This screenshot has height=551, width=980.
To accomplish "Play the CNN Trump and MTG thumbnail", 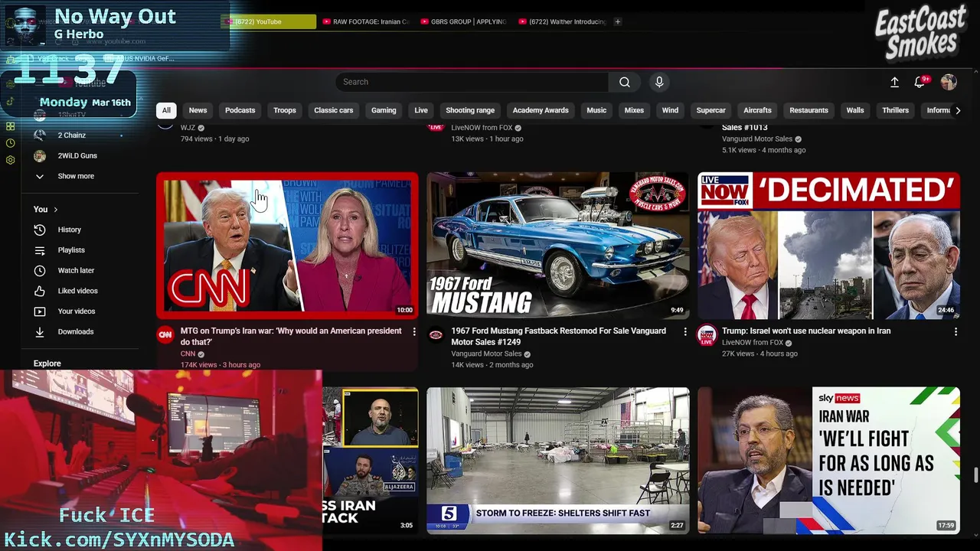I will tap(287, 245).
